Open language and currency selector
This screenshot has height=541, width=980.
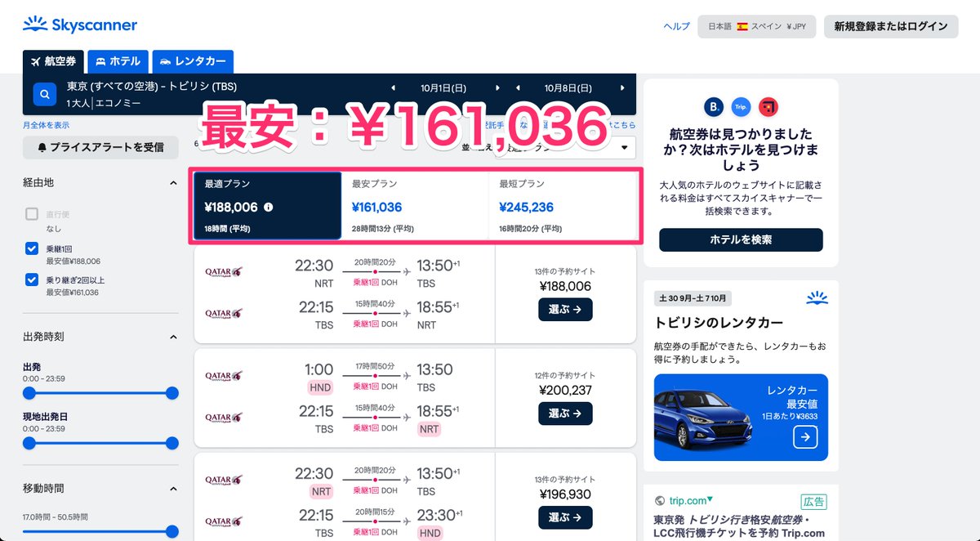pyautogui.click(x=757, y=26)
